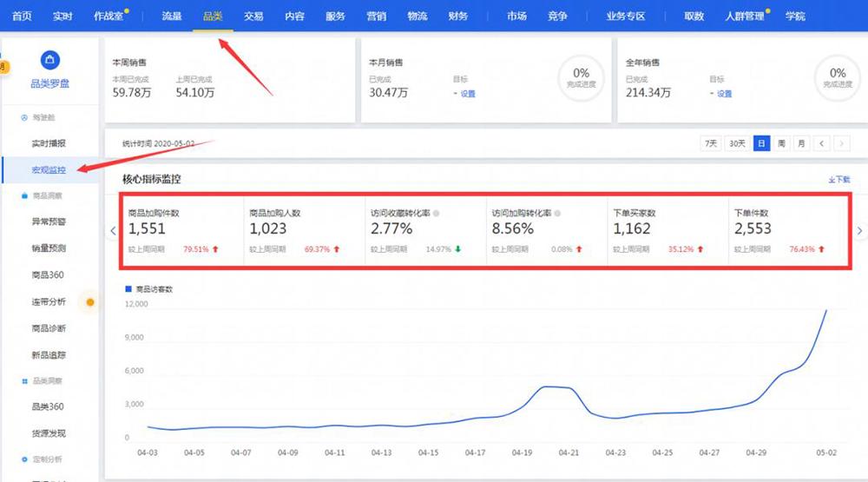The width and height of the screenshot is (868, 482).
Task: Open the 交易 tab in top navigation
Action: click(253, 16)
